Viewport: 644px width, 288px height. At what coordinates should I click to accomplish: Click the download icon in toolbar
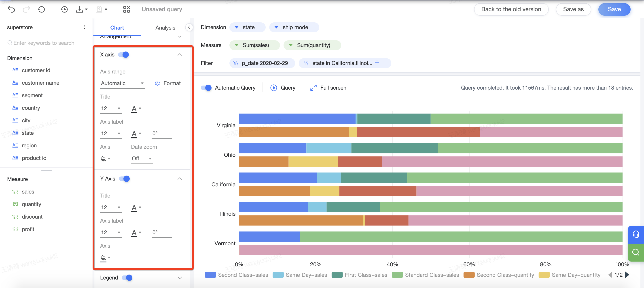click(x=80, y=9)
